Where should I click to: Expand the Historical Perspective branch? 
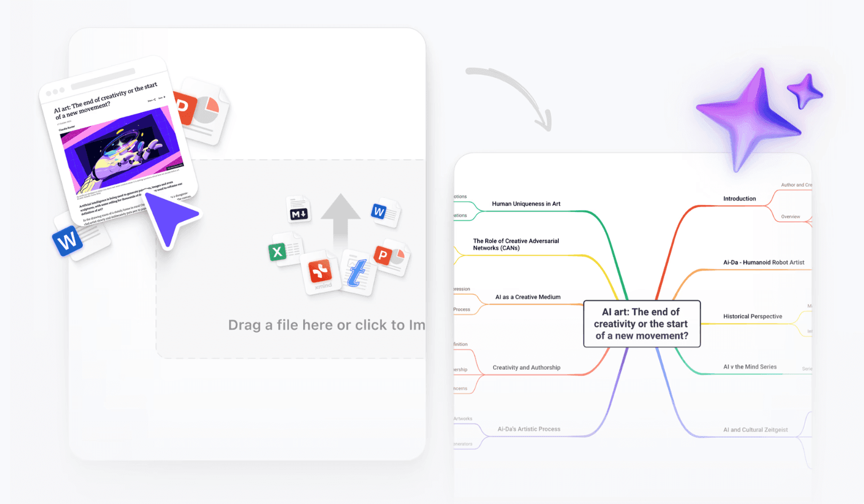752,316
